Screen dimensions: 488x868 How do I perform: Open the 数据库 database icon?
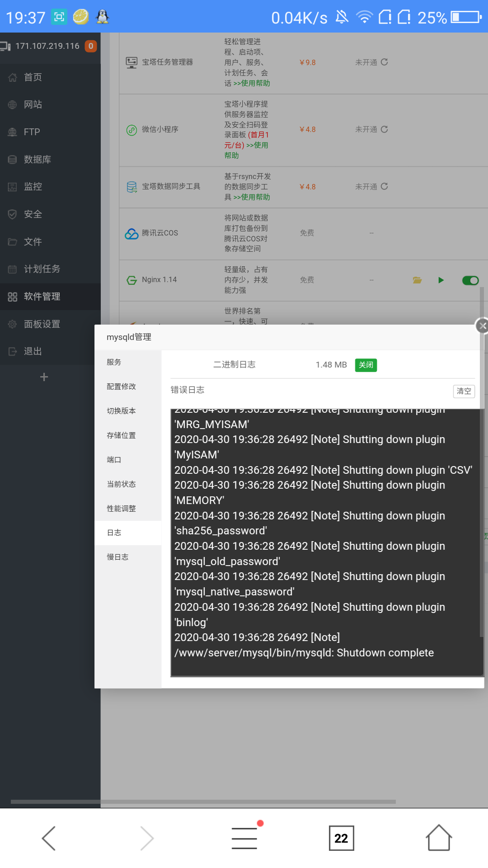click(12, 160)
